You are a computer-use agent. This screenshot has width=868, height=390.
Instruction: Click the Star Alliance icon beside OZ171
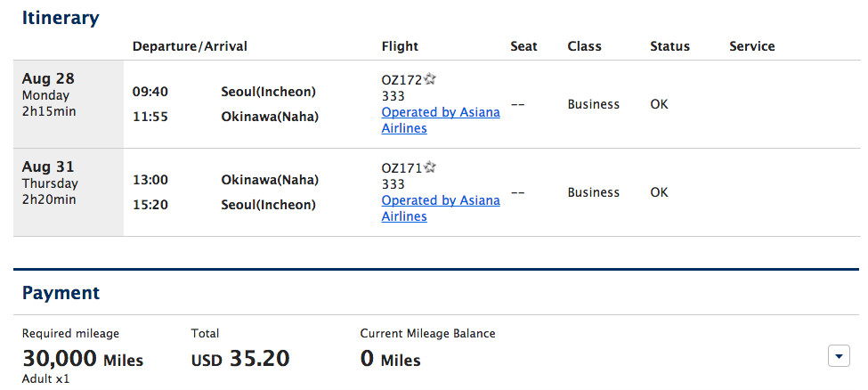coord(430,167)
